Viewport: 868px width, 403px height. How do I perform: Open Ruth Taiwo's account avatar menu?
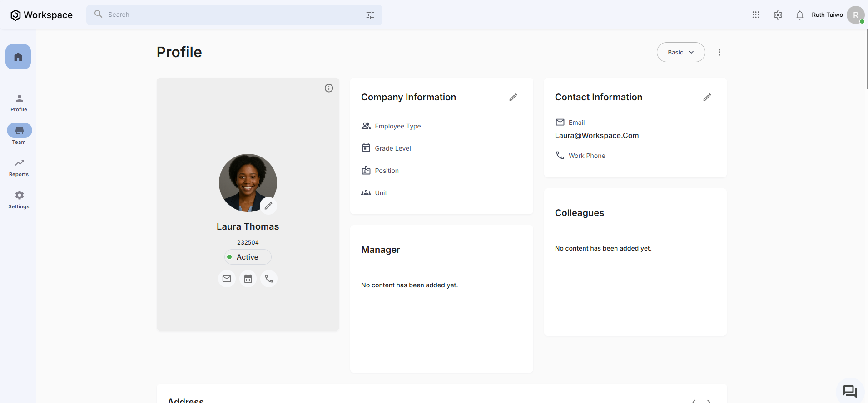tap(855, 15)
